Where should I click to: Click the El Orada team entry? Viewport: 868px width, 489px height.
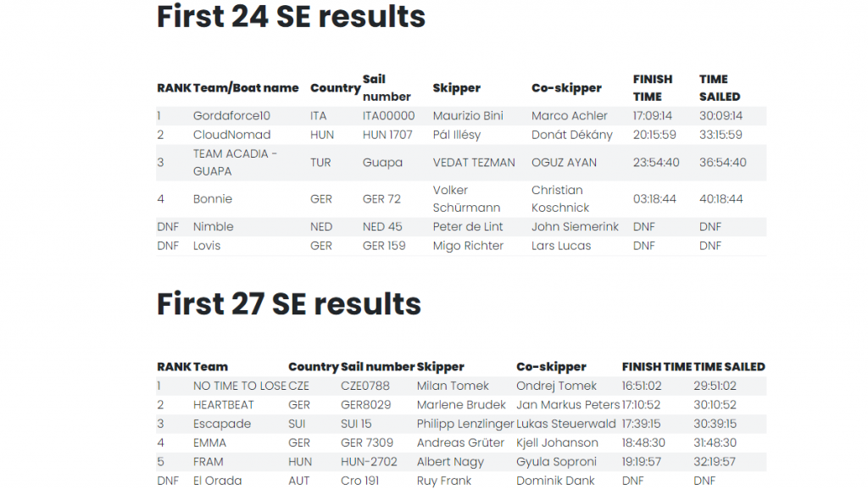pyautogui.click(x=218, y=481)
